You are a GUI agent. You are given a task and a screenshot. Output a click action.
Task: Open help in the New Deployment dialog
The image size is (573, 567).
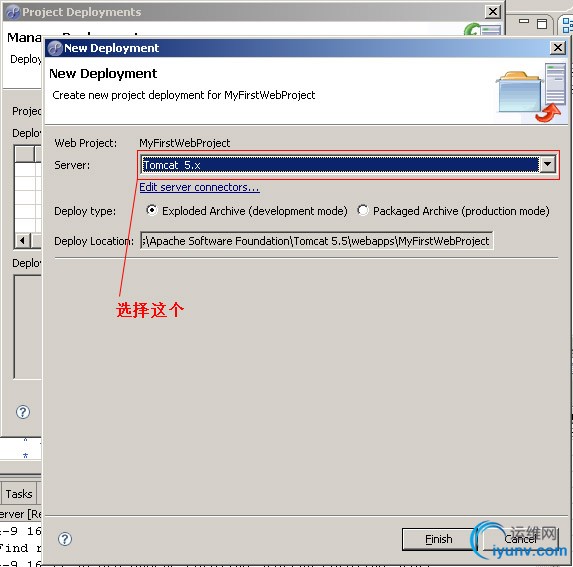coord(65,539)
